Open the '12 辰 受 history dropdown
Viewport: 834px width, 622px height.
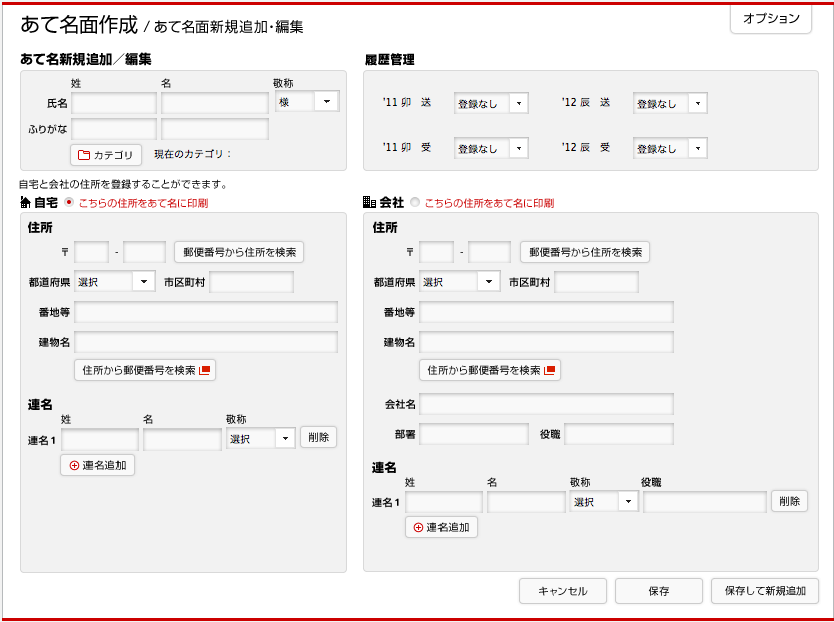click(670, 148)
